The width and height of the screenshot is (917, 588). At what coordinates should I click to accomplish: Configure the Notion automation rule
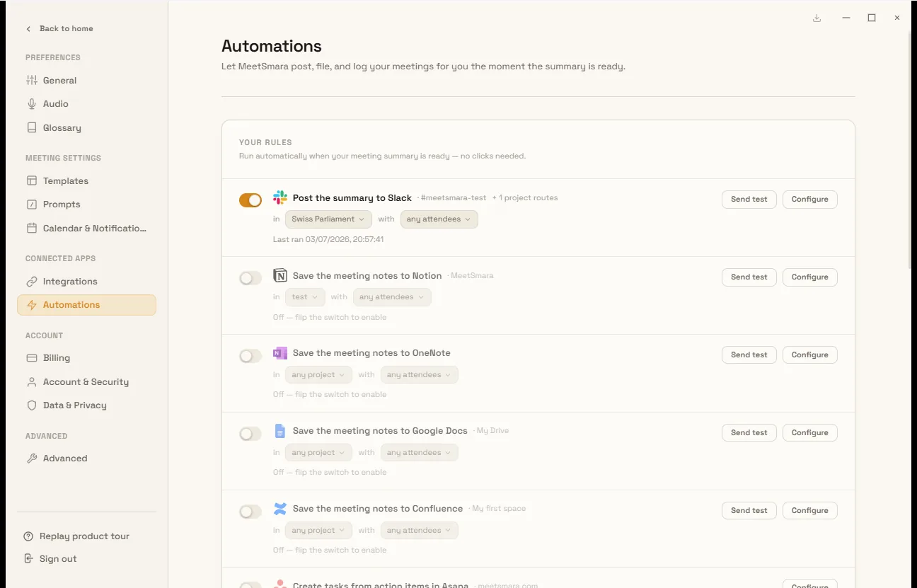point(810,277)
